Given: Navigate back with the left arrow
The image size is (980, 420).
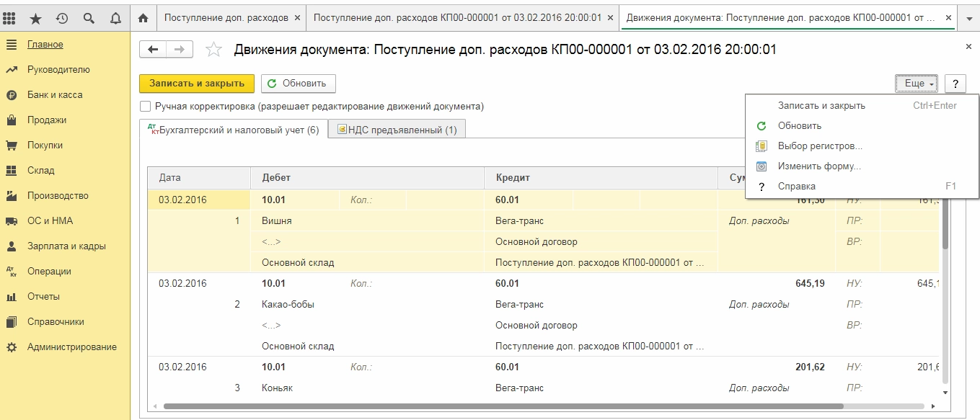Looking at the screenshot, I should (x=153, y=49).
